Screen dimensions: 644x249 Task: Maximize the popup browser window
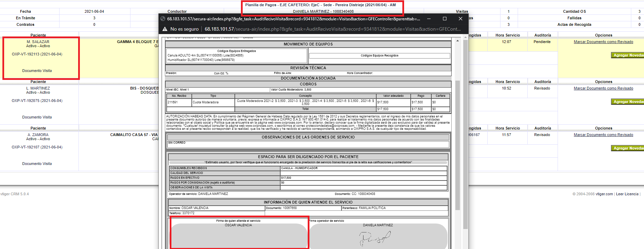(x=445, y=19)
